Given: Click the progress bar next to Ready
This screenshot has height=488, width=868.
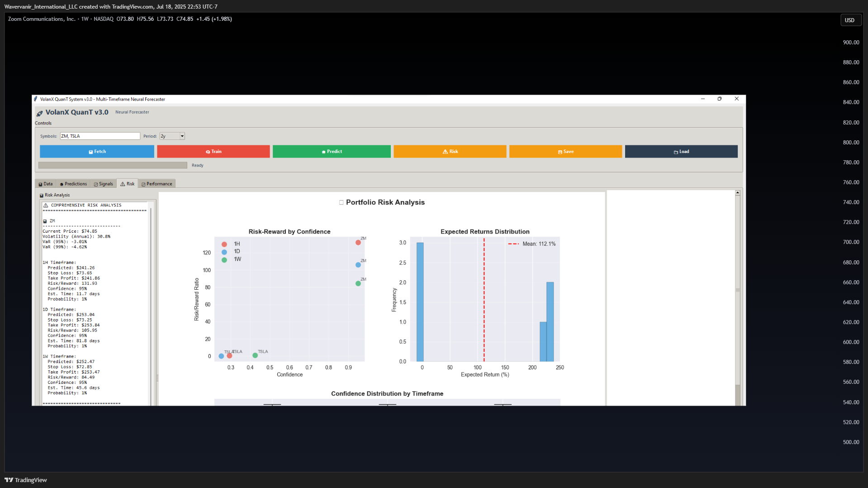Looking at the screenshot, I should tap(113, 165).
